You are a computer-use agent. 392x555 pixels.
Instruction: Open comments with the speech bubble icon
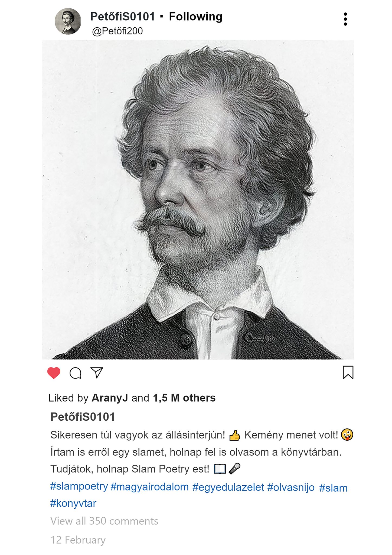click(x=76, y=373)
